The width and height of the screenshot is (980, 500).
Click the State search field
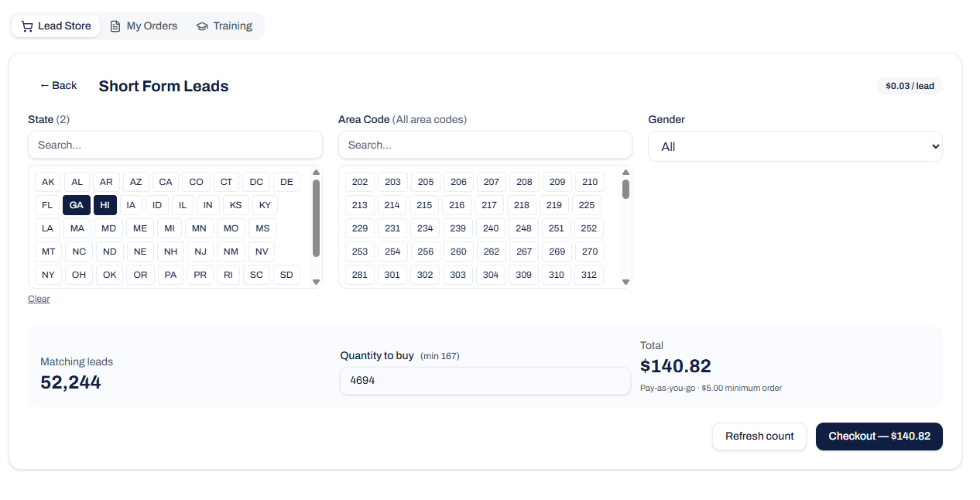click(x=175, y=145)
